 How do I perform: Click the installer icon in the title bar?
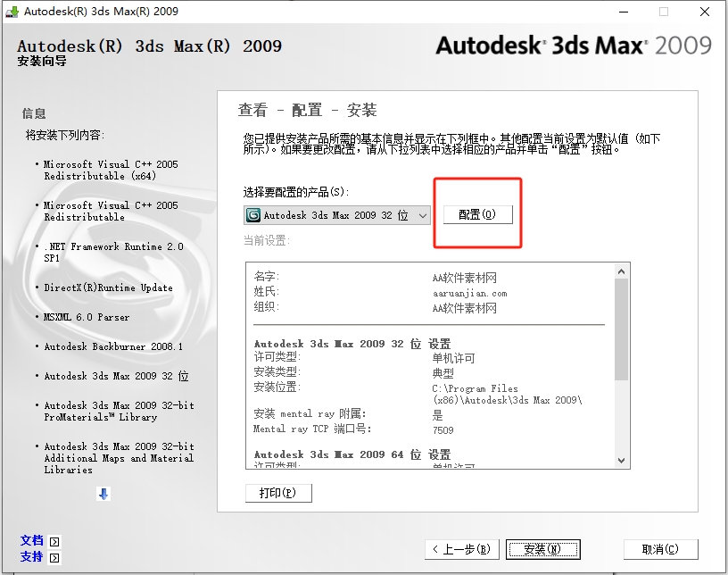tap(12, 12)
